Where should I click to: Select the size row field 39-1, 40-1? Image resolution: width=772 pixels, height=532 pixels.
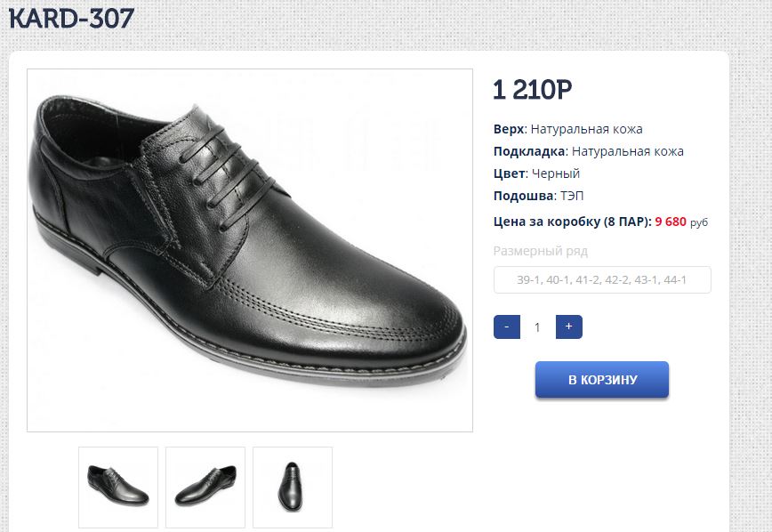coord(602,280)
